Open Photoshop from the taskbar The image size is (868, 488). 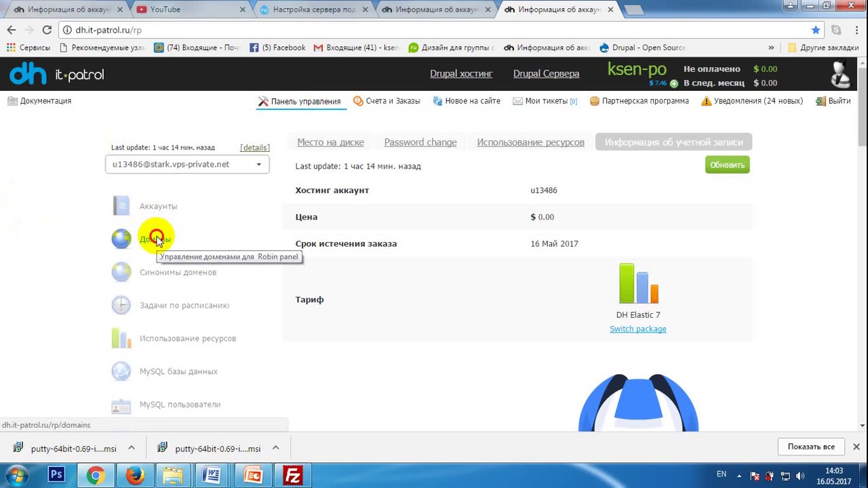(x=56, y=476)
